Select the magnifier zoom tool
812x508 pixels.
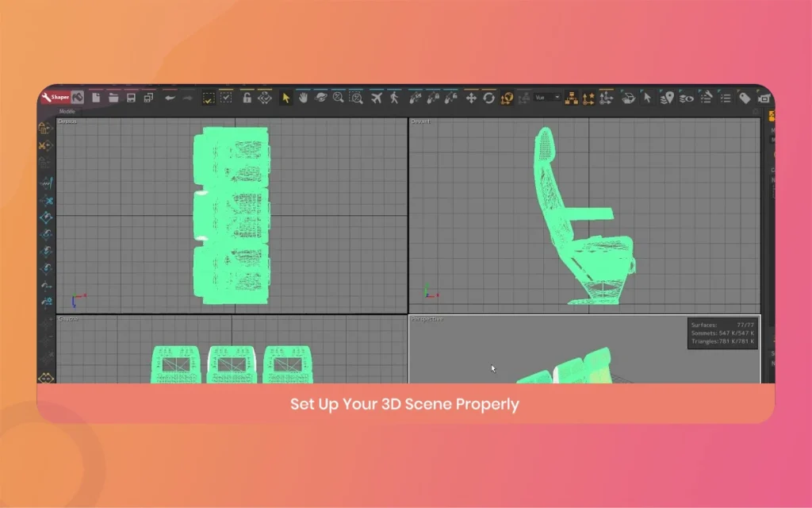click(x=338, y=98)
